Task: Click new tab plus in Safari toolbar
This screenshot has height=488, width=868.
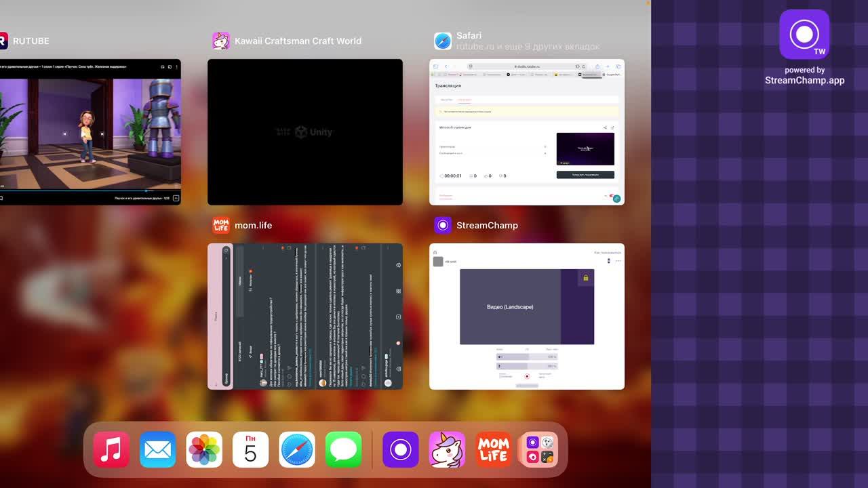Action: tap(608, 66)
